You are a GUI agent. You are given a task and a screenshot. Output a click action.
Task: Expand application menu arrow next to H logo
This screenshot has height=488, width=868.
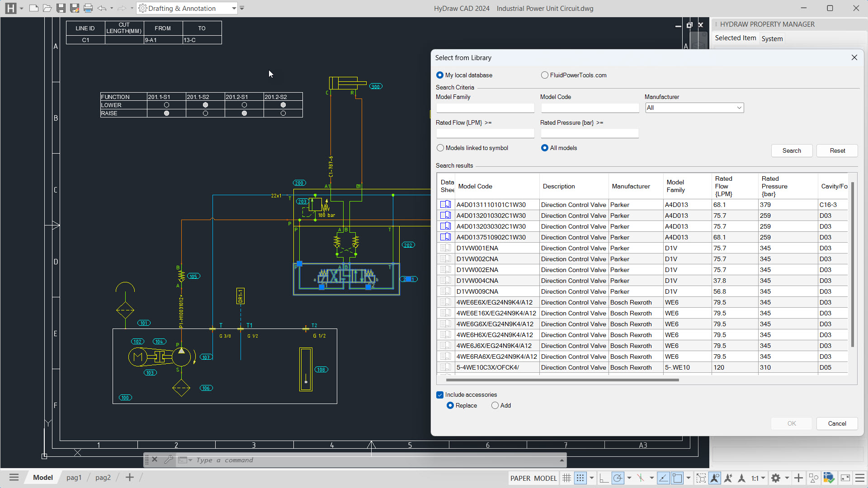[x=21, y=9]
